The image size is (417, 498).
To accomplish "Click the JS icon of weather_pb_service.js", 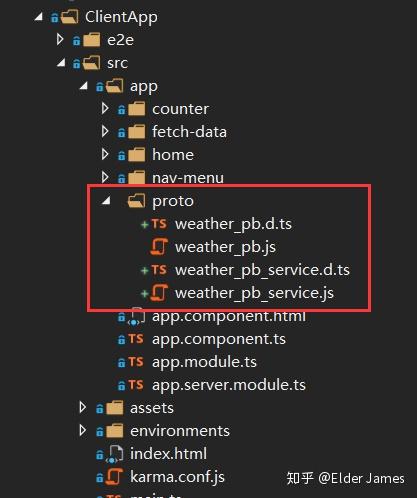I will (159, 293).
